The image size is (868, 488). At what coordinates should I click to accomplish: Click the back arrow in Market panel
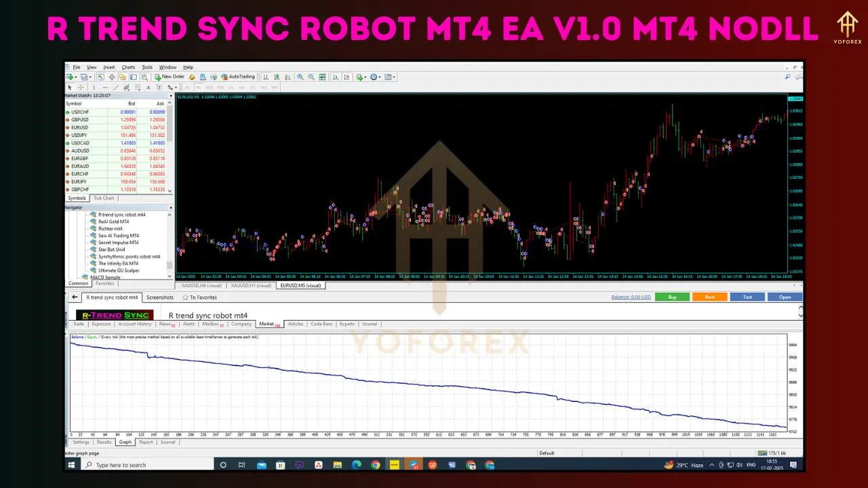[75, 297]
